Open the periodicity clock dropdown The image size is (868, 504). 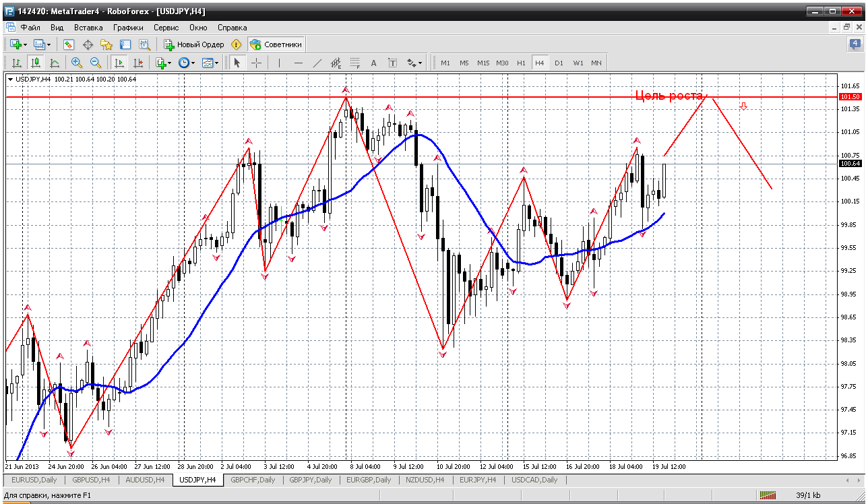pos(186,63)
